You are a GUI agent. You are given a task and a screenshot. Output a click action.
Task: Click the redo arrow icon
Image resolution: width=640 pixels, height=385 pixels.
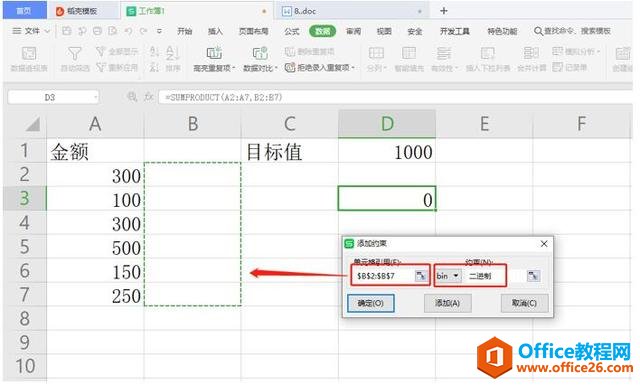point(143,31)
